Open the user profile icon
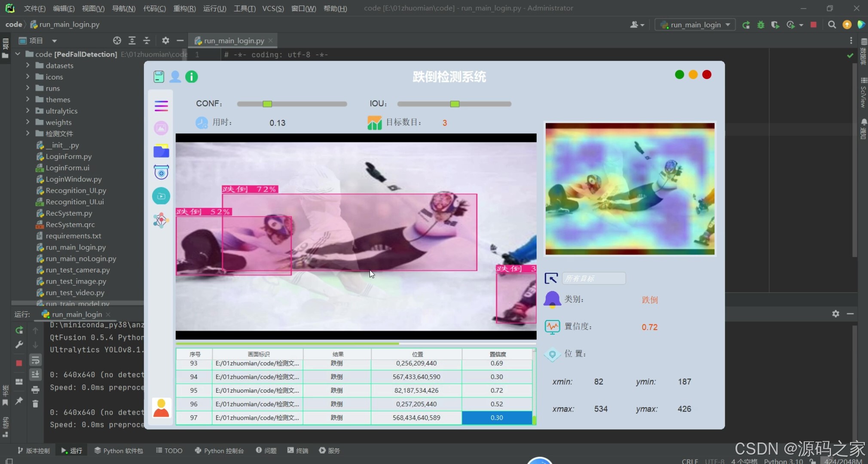Screen dimensions: 868x464 click(x=175, y=77)
